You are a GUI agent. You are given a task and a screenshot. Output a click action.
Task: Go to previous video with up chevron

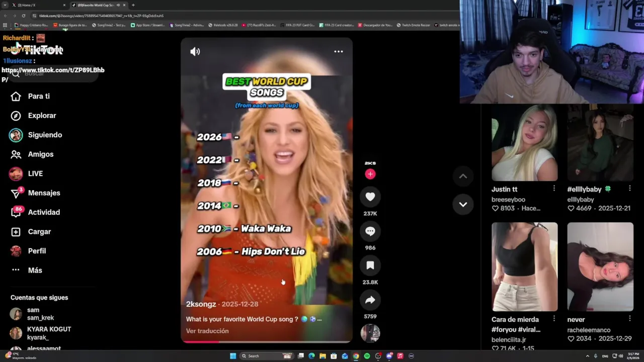[463, 176]
